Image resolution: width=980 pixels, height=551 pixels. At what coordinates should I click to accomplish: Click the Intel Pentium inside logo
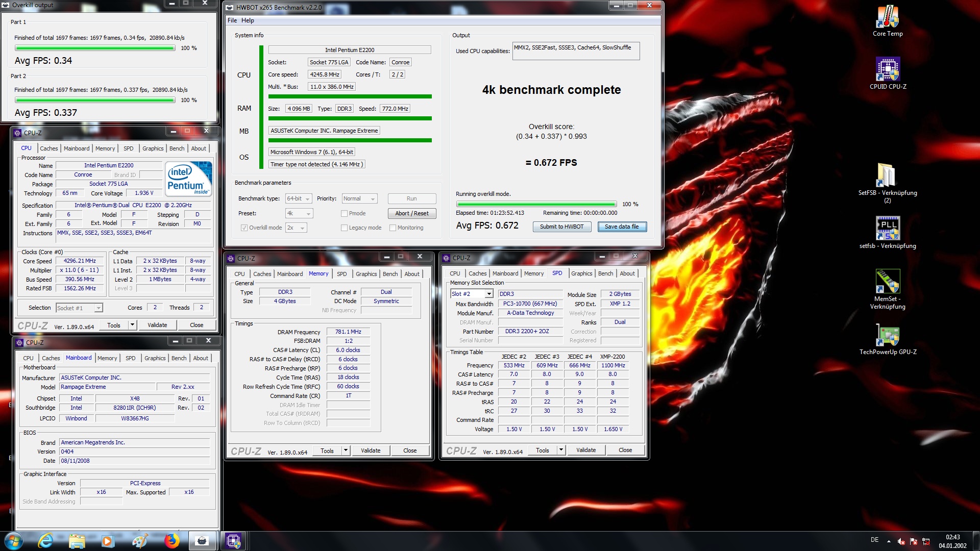pos(188,178)
